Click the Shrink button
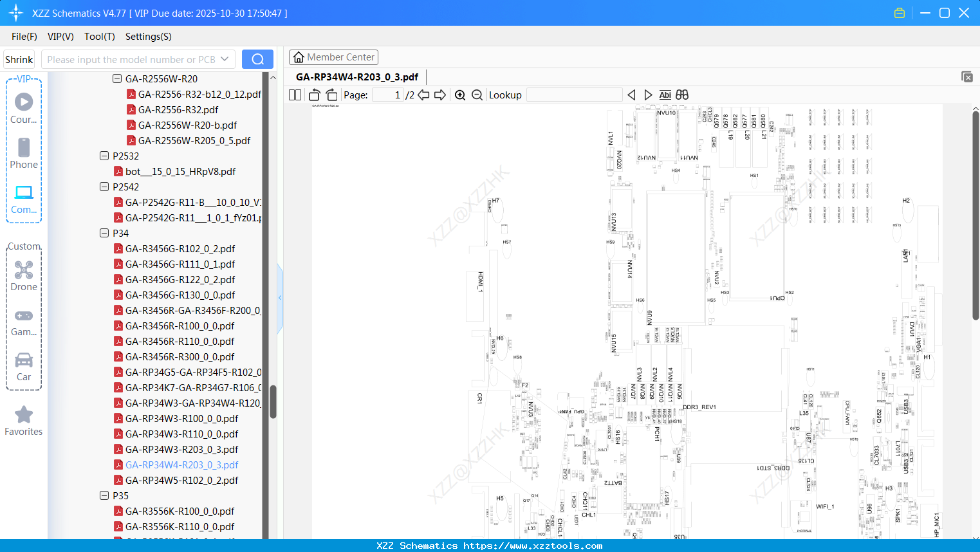The width and height of the screenshot is (980, 552). [x=19, y=59]
